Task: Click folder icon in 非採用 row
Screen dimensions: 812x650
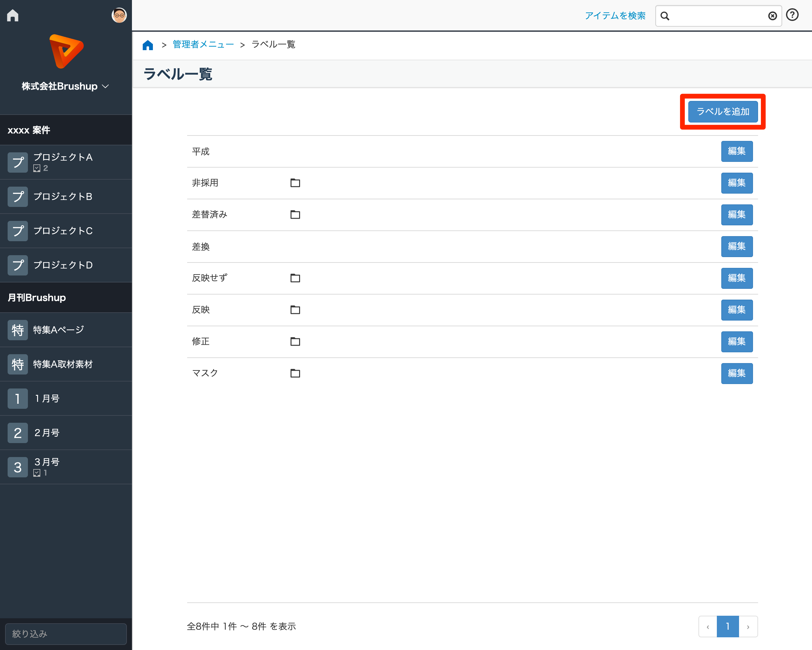Action: click(295, 183)
